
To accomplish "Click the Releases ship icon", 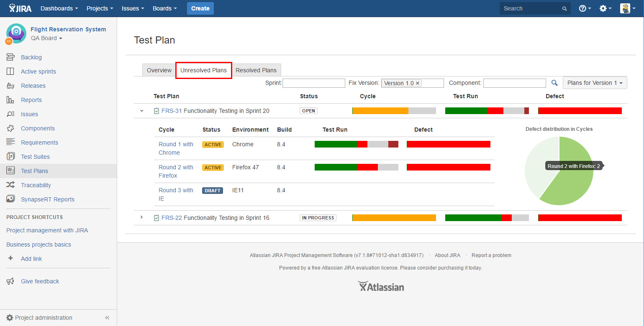I will coord(10,86).
